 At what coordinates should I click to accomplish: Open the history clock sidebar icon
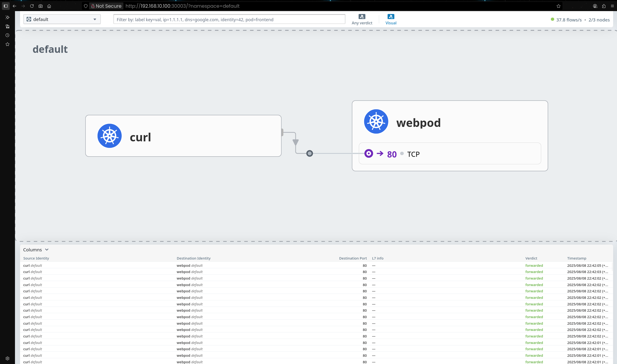point(7,35)
